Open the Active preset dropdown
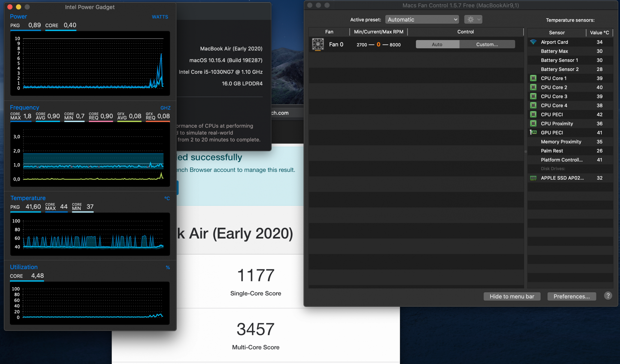This screenshot has height=364, width=620. 422,20
